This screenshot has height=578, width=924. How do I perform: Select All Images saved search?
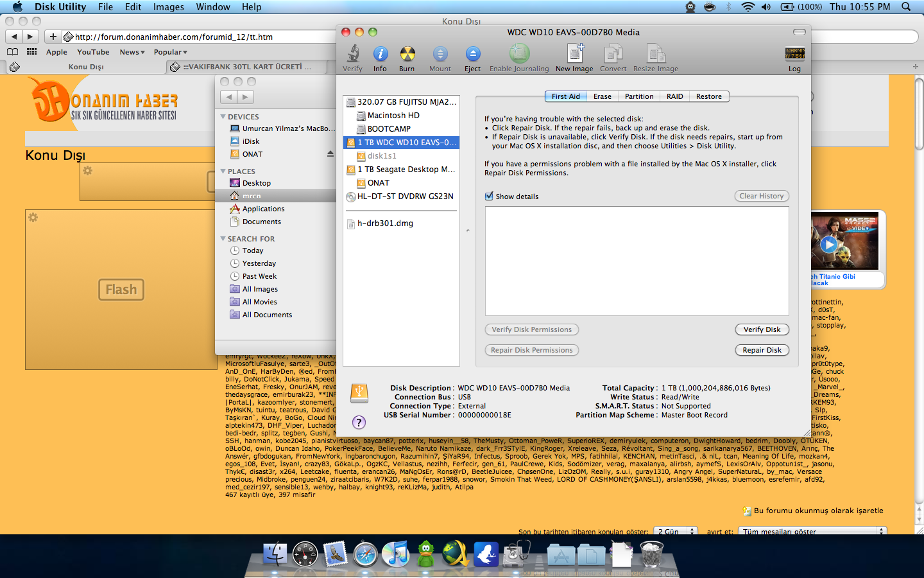(260, 289)
